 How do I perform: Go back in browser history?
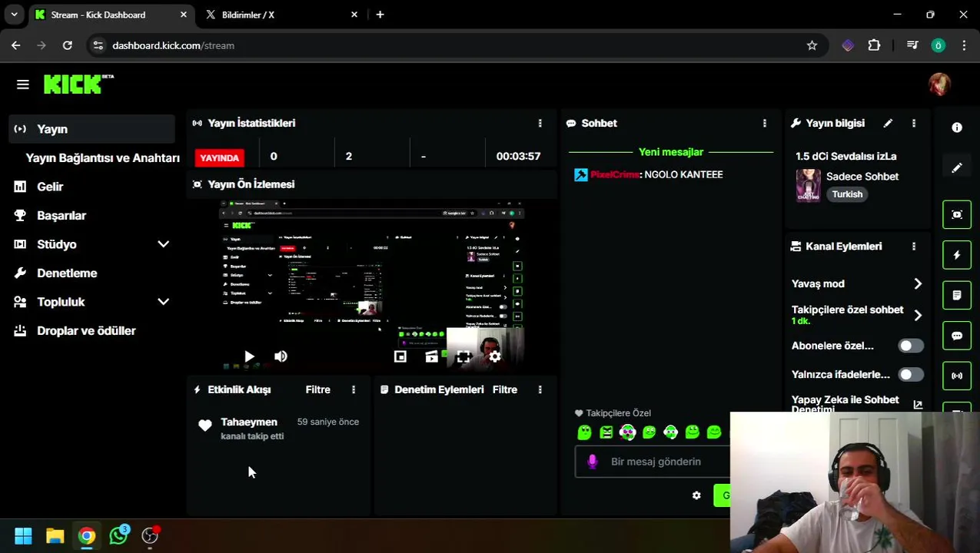[x=16, y=45]
